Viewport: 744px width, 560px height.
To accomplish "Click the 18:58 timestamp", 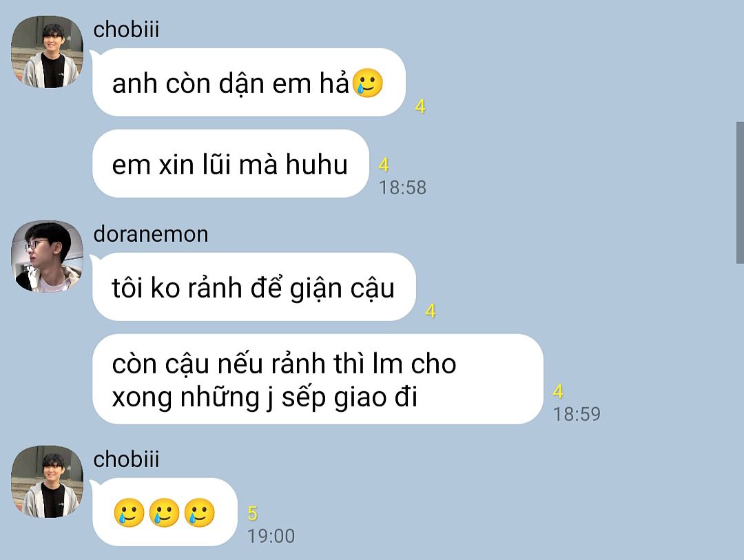I will point(402,187).
